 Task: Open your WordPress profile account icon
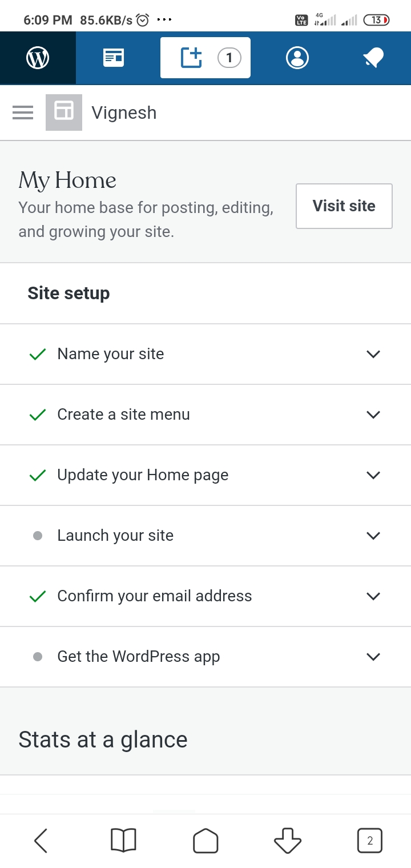point(297,57)
